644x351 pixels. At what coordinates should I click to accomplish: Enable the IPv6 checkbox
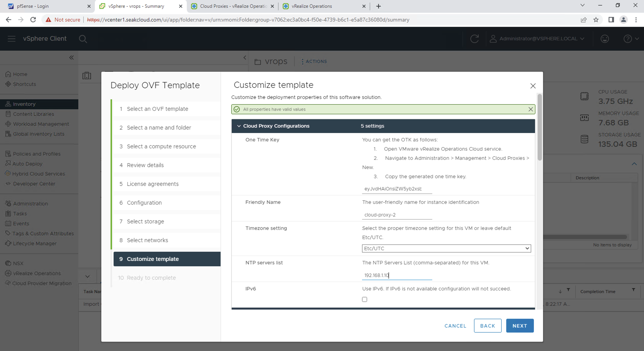(365, 299)
